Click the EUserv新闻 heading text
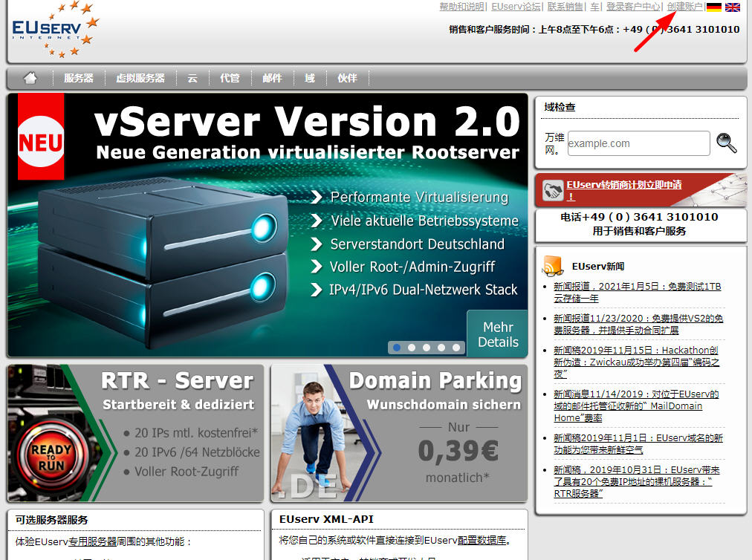The height and width of the screenshot is (560, 752). [x=598, y=267]
